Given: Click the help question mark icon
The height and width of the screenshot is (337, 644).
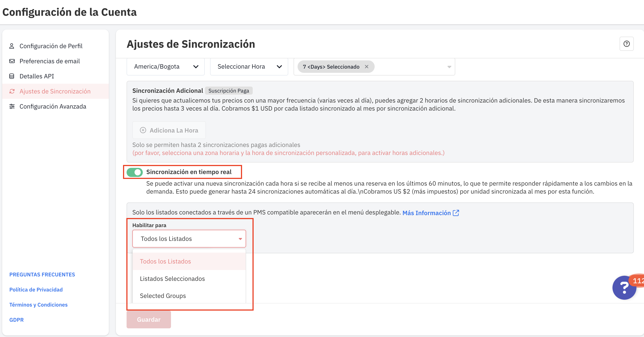Looking at the screenshot, I should click(x=626, y=44).
